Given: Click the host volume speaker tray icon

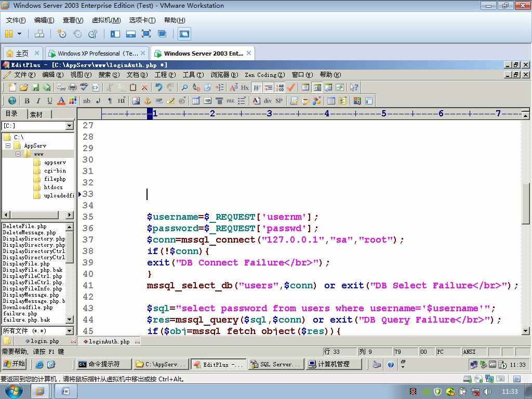Looking at the screenshot, I should pyautogui.click(x=487, y=392).
